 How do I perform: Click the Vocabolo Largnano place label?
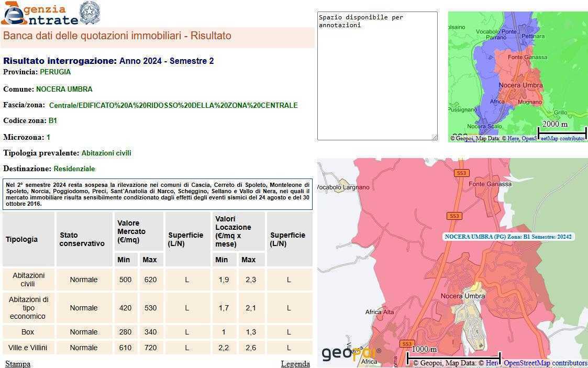coord(343,187)
